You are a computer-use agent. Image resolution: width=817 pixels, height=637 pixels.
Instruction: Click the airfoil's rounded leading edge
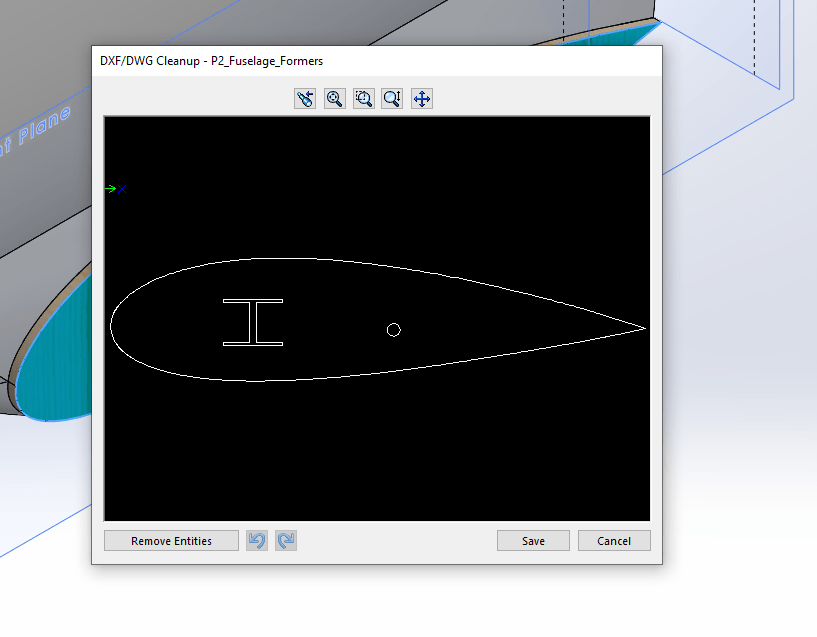(x=112, y=322)
